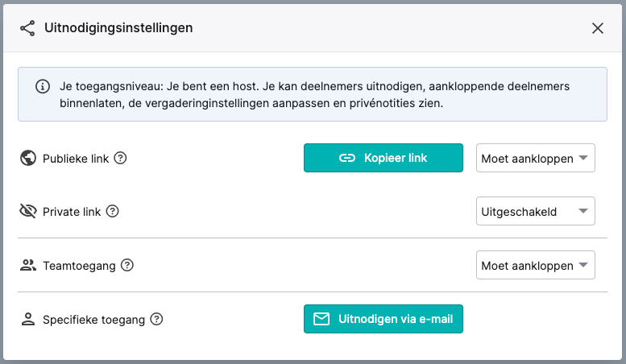Open help tooltip for Specifieke toegang
This screenshot has height=364, width=626.
156,319
